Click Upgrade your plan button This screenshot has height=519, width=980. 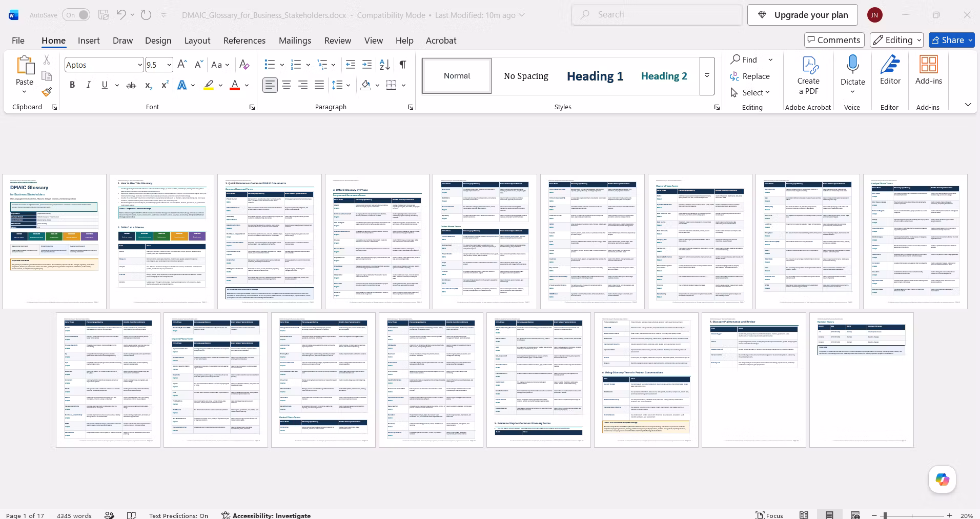tap(804, 15)
